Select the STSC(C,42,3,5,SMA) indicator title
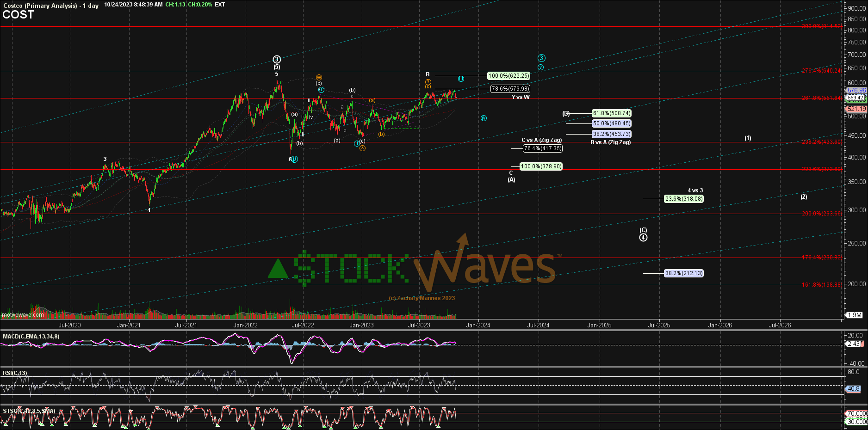868x430 pixels. tap(29, 411)
